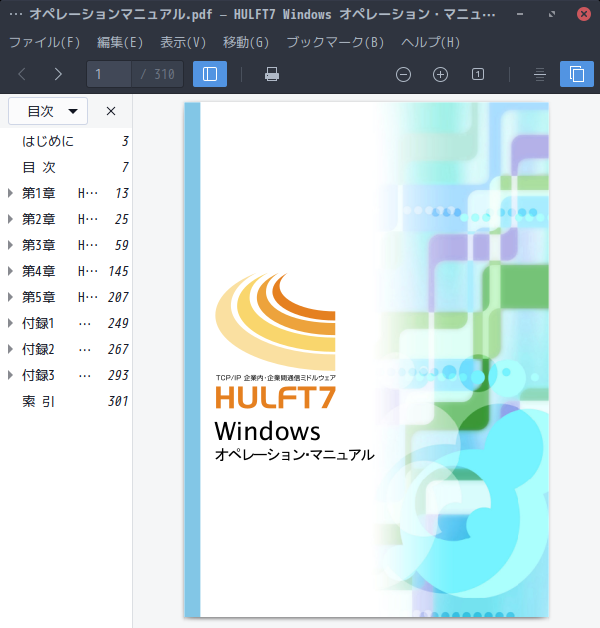Click the オペレーション·マニュアル cover subtitle
Screen dimensions: 600x628
pyautogui.click(x=294, y=455)
